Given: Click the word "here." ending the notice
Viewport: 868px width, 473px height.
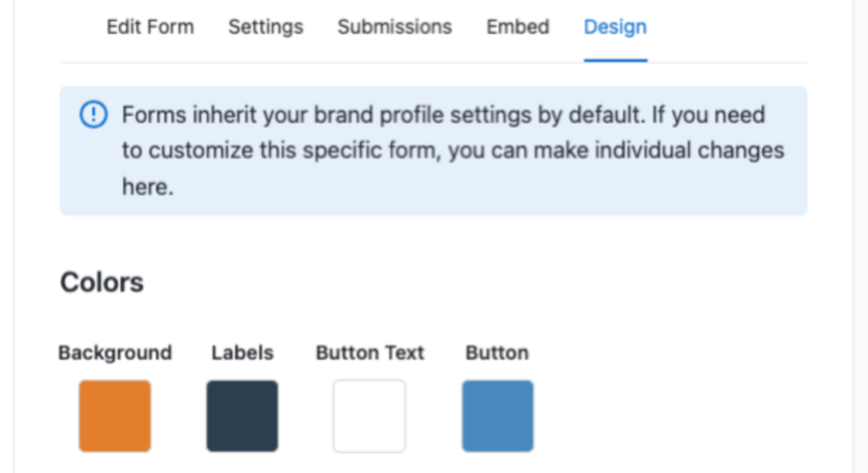Looking at the screenshot, I should pyautogui.click(x=147, y=187).
